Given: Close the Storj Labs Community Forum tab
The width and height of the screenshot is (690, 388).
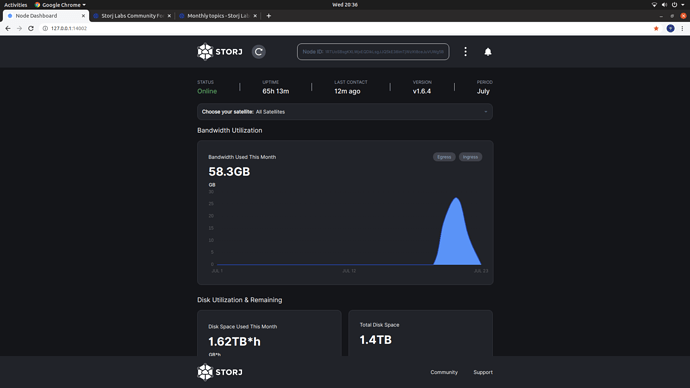Looking at the screenshot, I should point(169,16).
